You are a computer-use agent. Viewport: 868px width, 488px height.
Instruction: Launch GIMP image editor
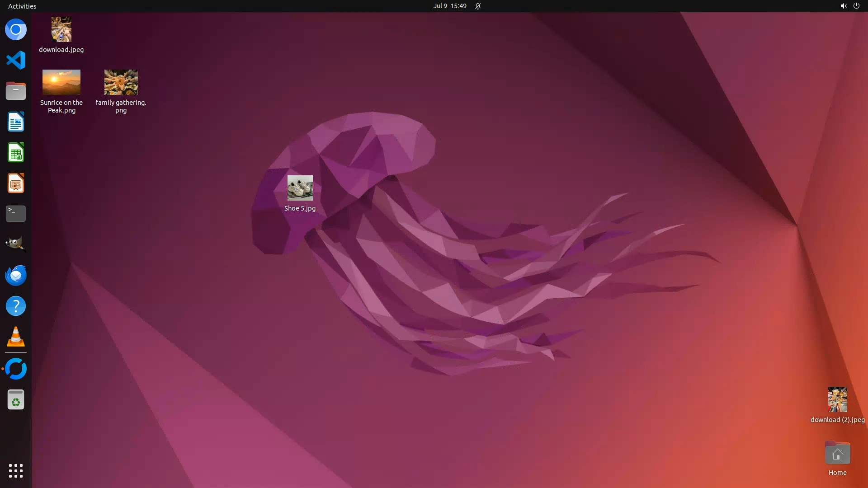pyautogui.click(x=16, y=244)
